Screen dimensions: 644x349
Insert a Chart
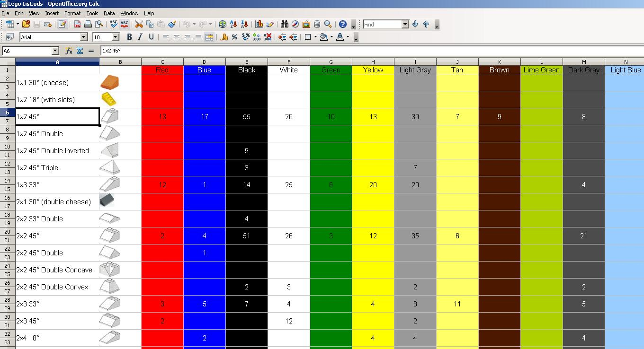(x=259, y=24)
